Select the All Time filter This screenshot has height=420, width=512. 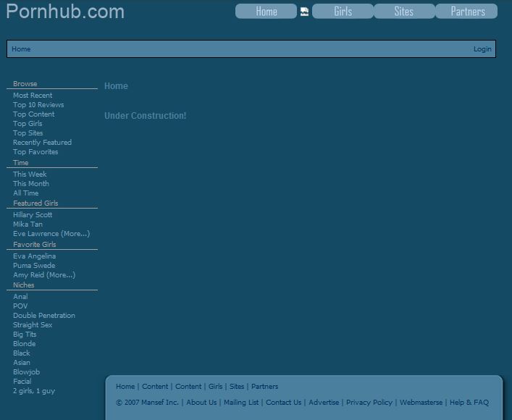(x=26, y=193)
